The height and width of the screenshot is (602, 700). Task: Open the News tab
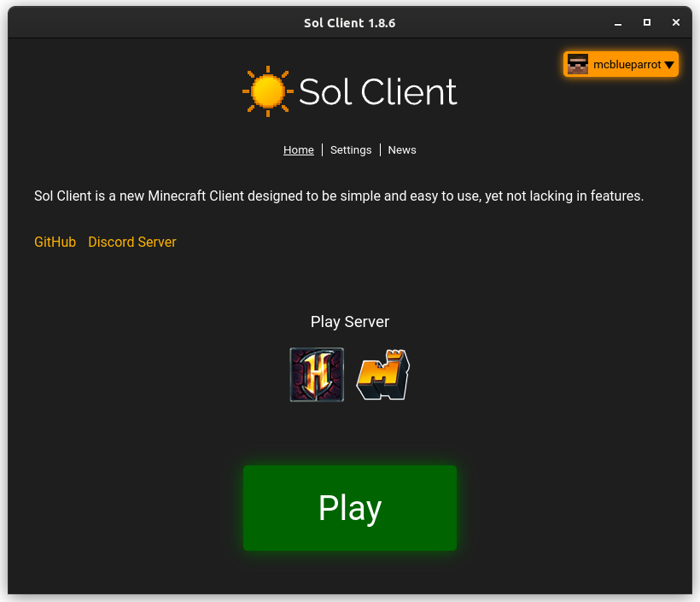pyautogui.click(x=402, y=150)
